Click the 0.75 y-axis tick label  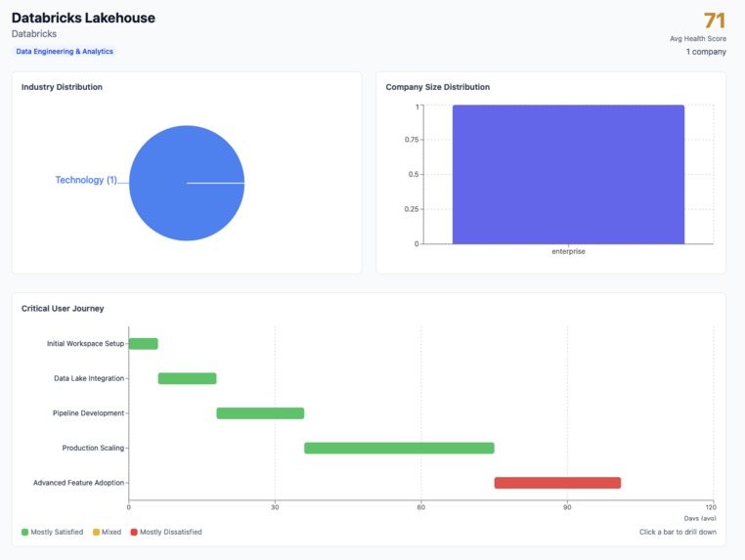[x=412, y=140]
